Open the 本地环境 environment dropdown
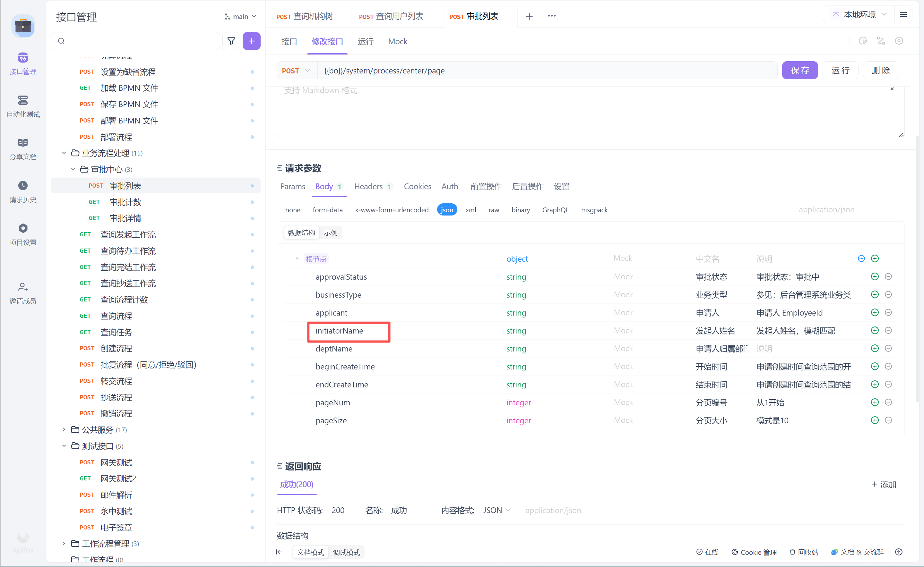The image size is (924, 567). click(x=859, y=15)
